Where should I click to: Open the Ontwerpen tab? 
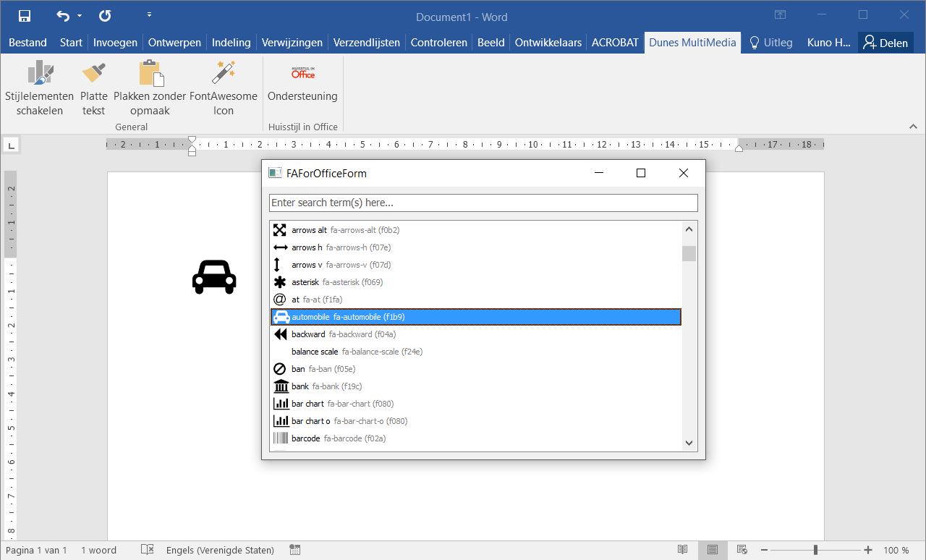click(174, 43)
